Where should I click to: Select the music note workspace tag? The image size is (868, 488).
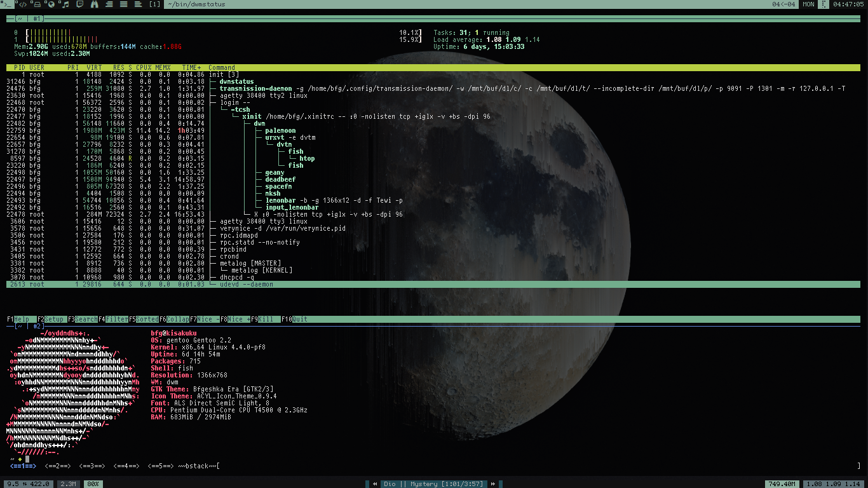pos(65,4)
